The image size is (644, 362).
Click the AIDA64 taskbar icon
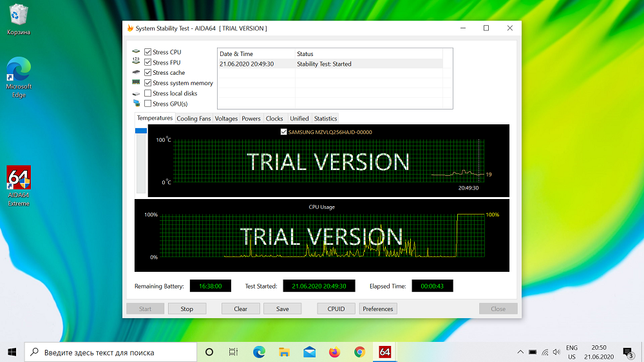pos(385,352)
